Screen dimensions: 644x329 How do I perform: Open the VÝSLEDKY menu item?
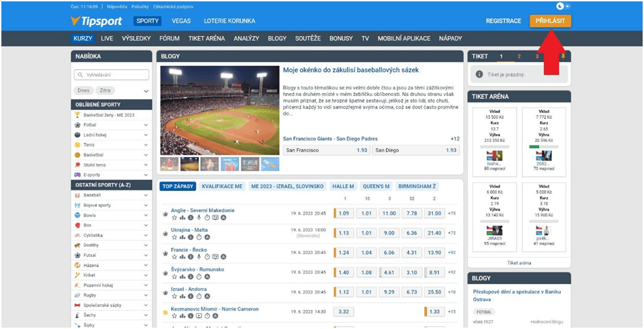[x=136, y=39]
